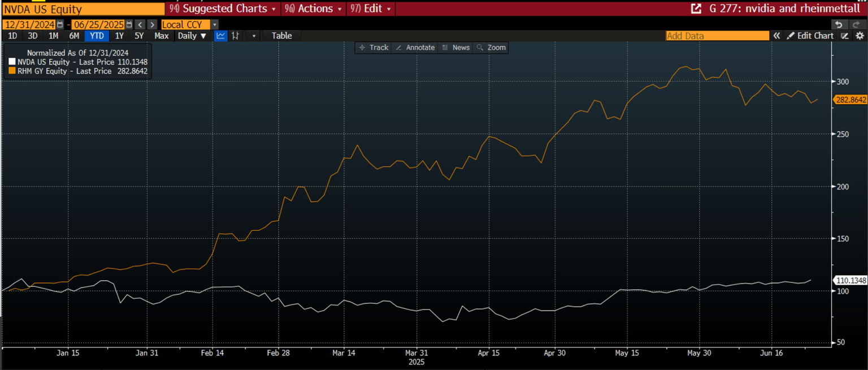Expand the Suggested Charts dropdown
Screen dimensions: 868x370
click(224, 9)
